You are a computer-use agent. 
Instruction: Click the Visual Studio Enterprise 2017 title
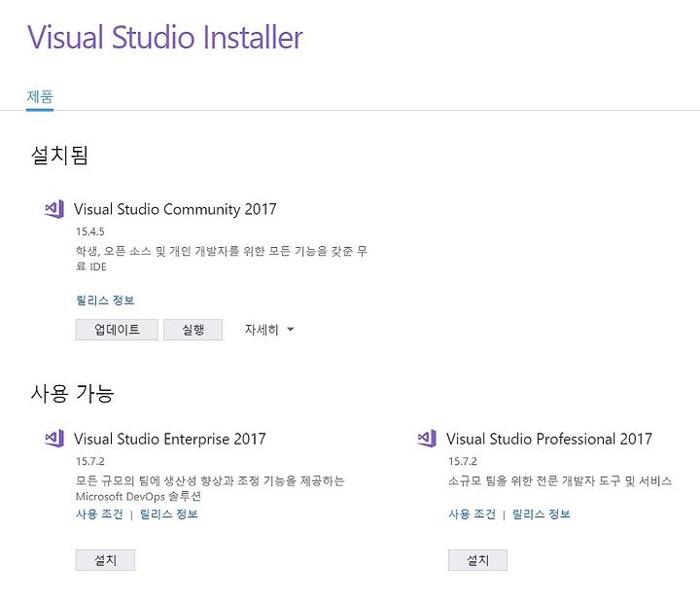(169, 439)
